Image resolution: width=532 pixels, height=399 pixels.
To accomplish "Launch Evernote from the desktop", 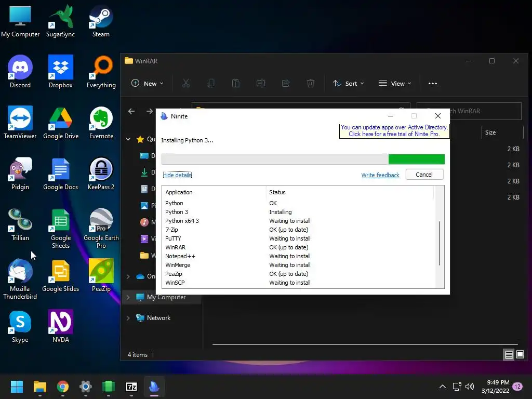I will point(101,123).
